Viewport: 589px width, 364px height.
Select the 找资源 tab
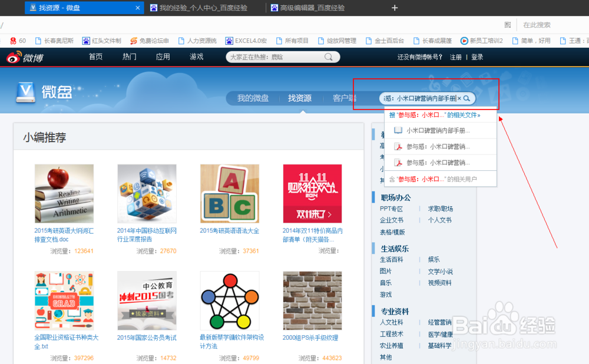point(300,98)
